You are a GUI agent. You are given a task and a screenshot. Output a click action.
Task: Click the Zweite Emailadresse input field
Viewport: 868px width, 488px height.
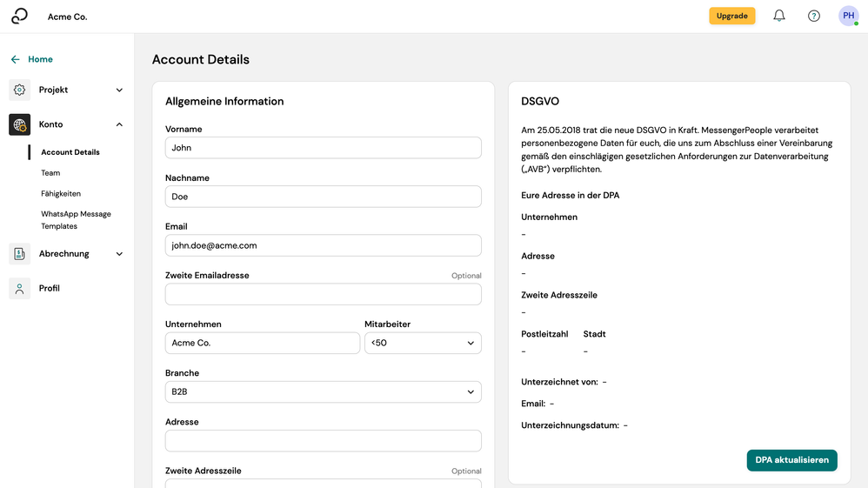click(x=323, y=294)
